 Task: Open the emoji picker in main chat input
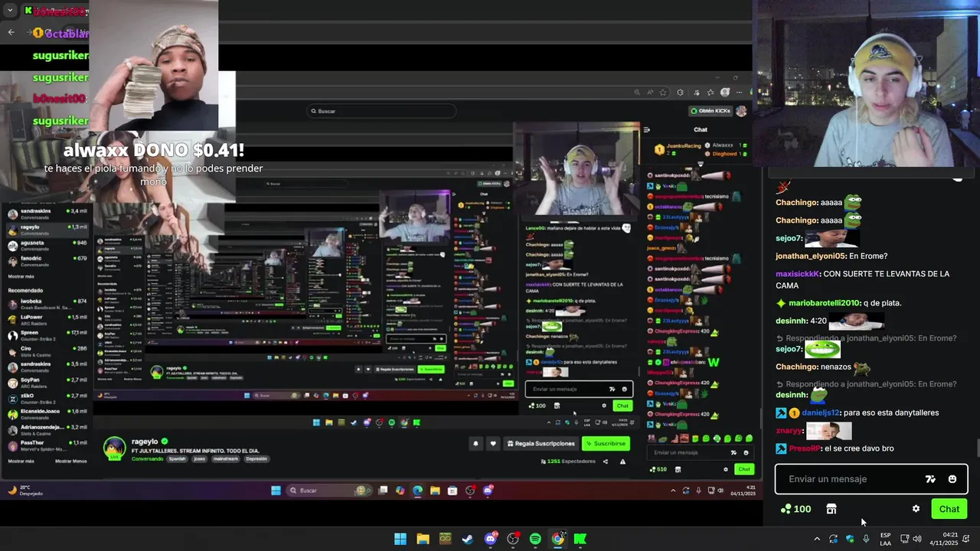952,479
